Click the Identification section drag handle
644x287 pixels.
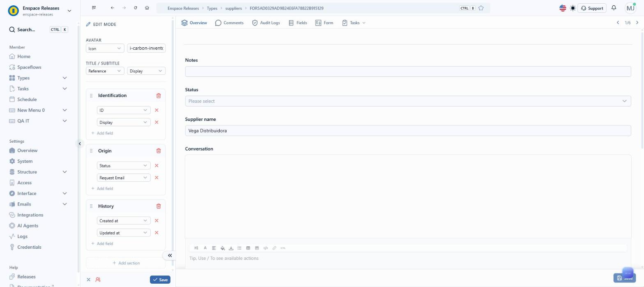pyautogui.click(x=91, y=96)
